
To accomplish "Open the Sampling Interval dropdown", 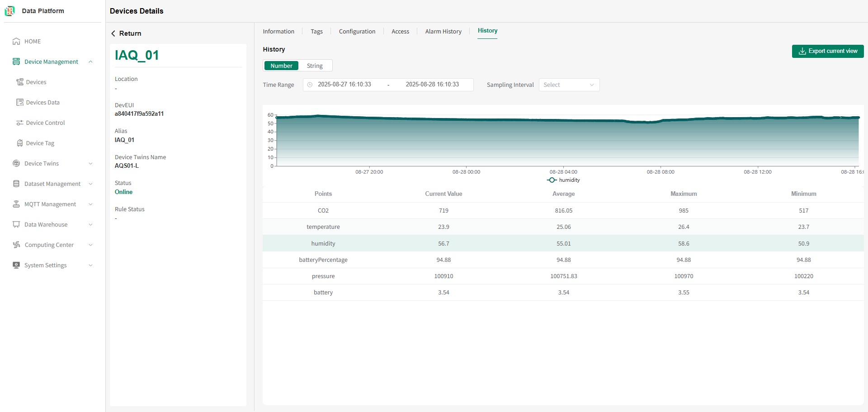I will [569, 85].
